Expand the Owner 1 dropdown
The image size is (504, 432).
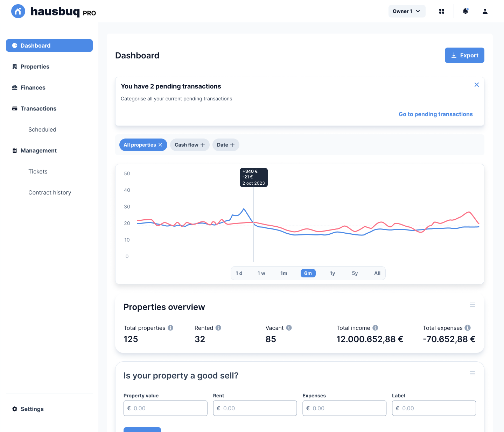click(x=407, y=11)
